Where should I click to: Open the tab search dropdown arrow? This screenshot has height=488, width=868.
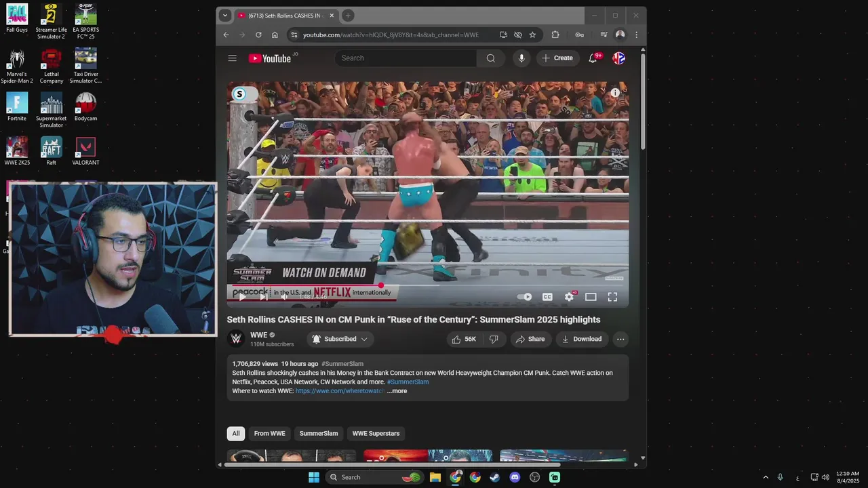[225, 16]
